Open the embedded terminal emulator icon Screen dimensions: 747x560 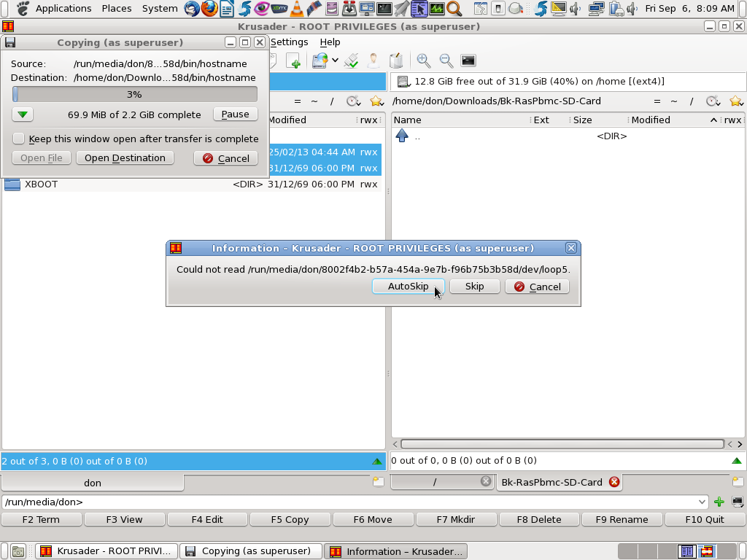468,61
